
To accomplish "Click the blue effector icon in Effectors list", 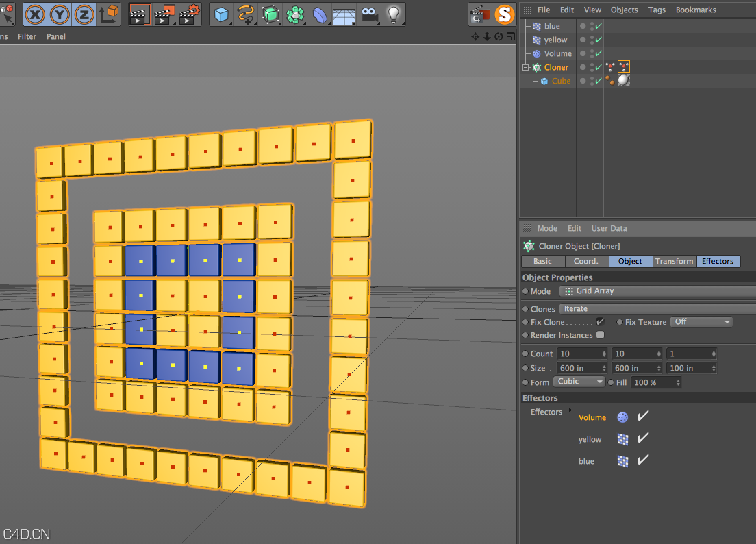I will click(x=622, y=461).
